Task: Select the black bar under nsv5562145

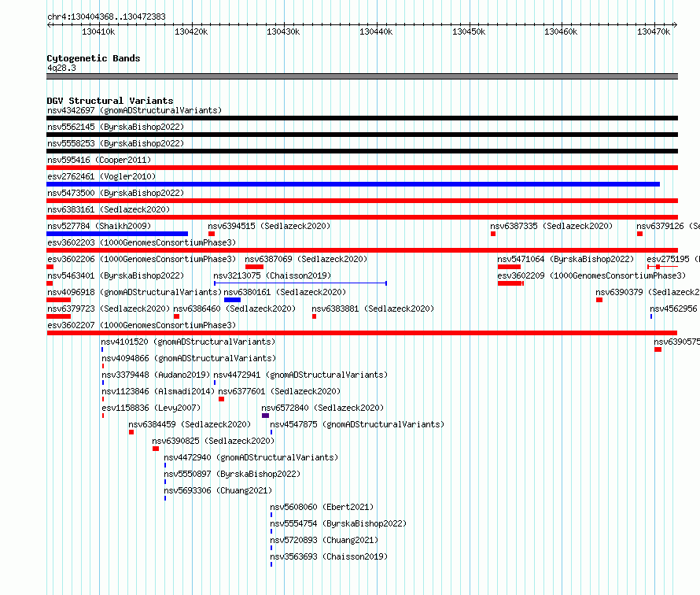Action: click(x=362, y=135)
